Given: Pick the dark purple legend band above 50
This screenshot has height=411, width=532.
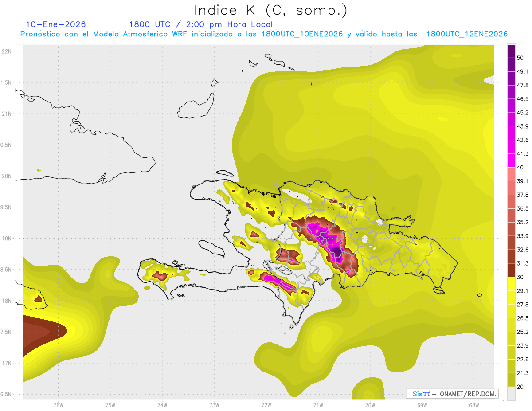Looking at the screenshot, I should pyautogui.click(x=512, y=51).
